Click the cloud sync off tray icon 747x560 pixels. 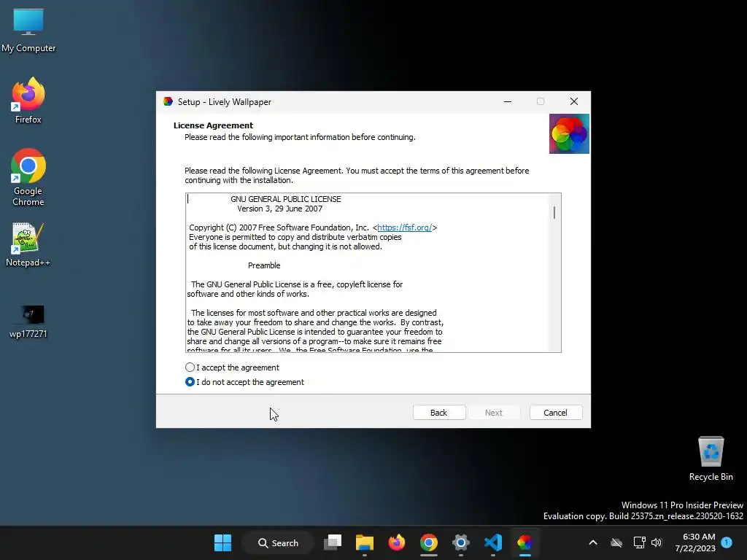616,542
